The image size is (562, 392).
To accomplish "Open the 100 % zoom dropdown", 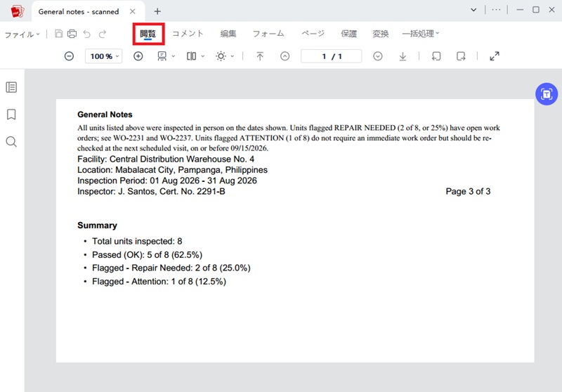I will click(103, 56).
